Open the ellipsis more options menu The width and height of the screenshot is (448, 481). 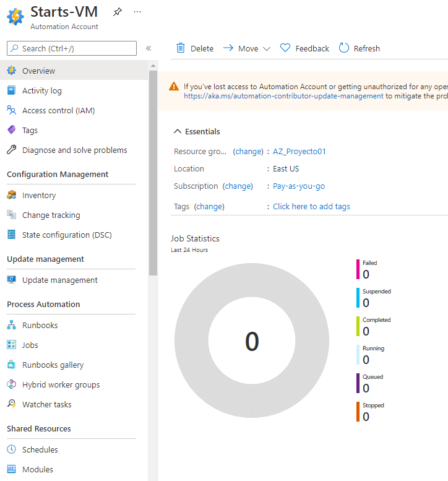137,12
